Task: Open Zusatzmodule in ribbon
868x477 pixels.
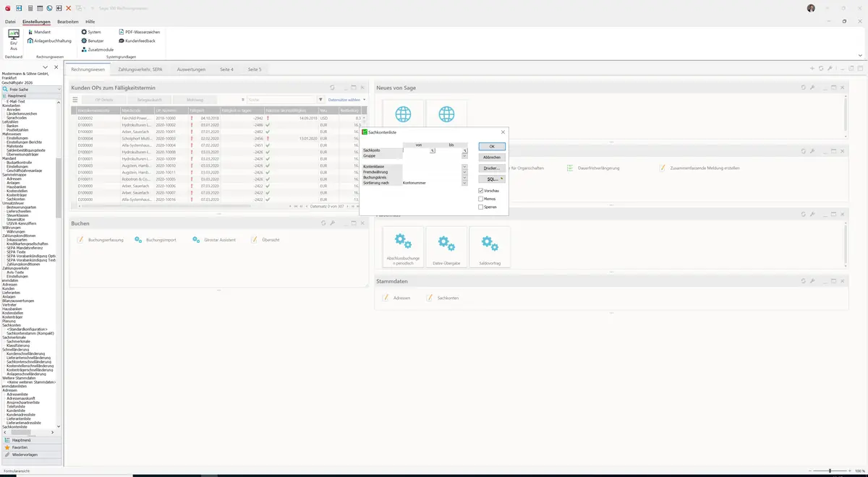Action: 97,49
